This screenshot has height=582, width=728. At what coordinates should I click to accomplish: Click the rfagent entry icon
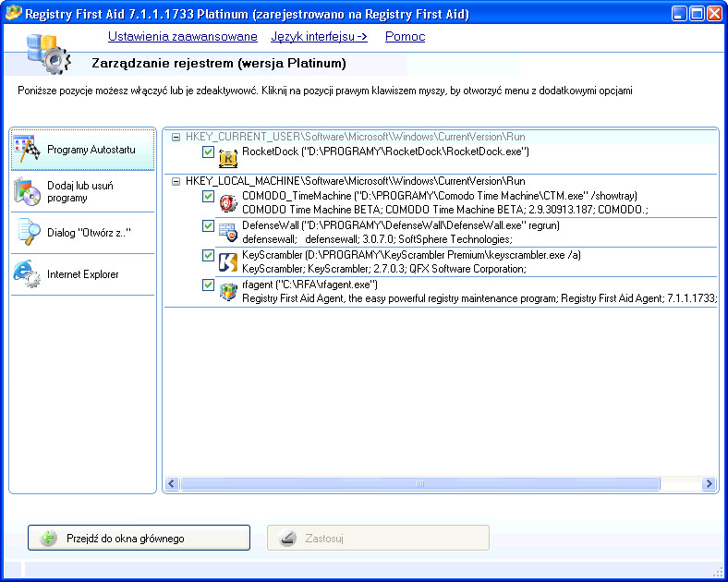tap(228, 292)
